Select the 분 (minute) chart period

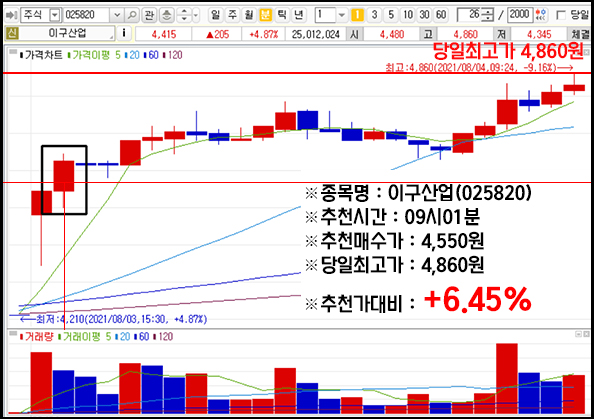(x=265, y=15)
